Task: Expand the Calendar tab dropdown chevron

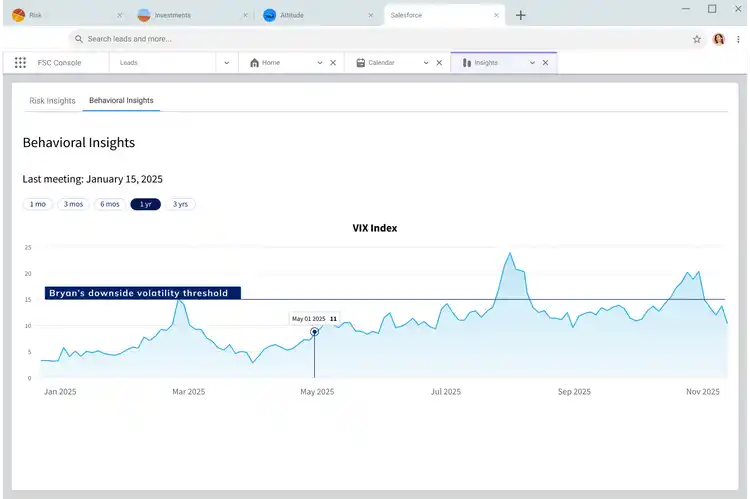Action: point(425,62)
